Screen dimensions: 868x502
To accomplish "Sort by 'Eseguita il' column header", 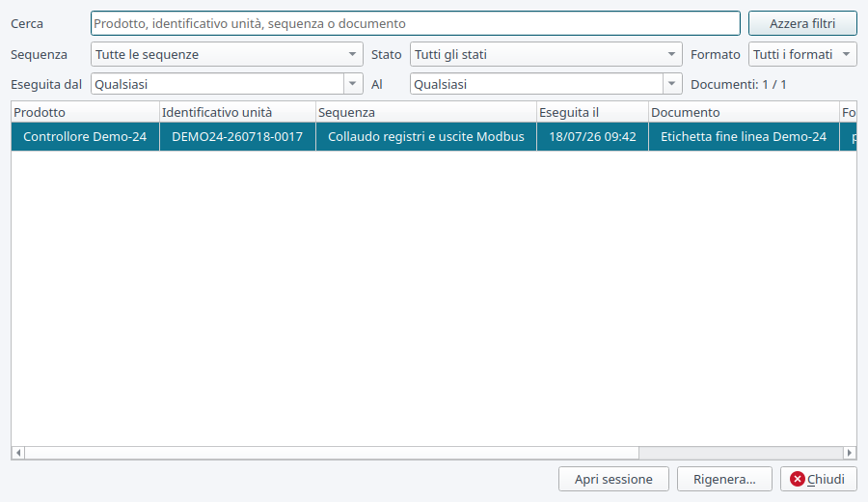I will (x=592, y=112).
